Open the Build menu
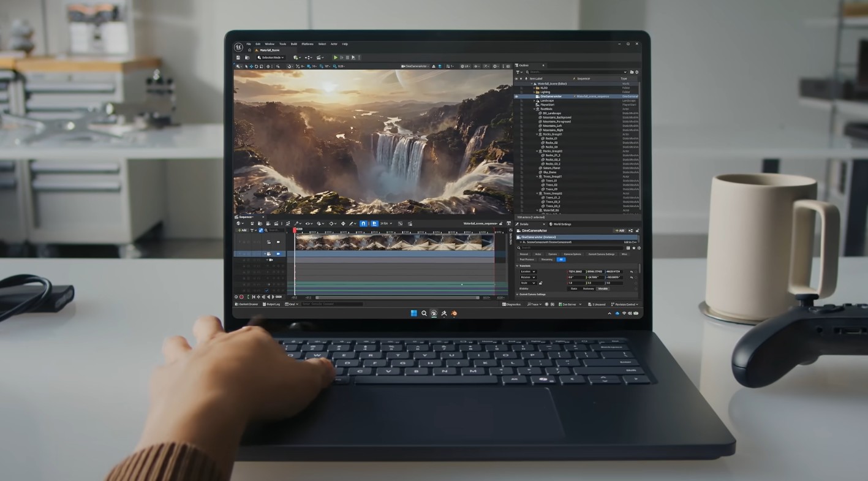Image resolution: width=868 pixels, height=481 pixels. (294, 44)
